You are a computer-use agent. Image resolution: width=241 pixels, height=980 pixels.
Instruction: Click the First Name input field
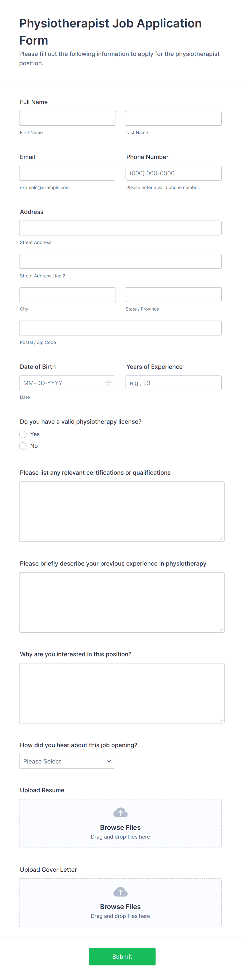click(x=67, y=118)
